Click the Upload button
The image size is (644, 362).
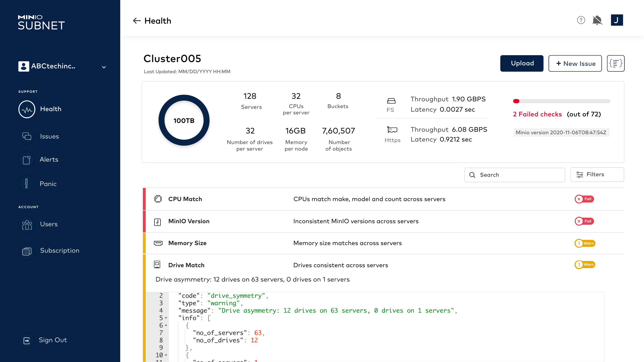(522, 63)
